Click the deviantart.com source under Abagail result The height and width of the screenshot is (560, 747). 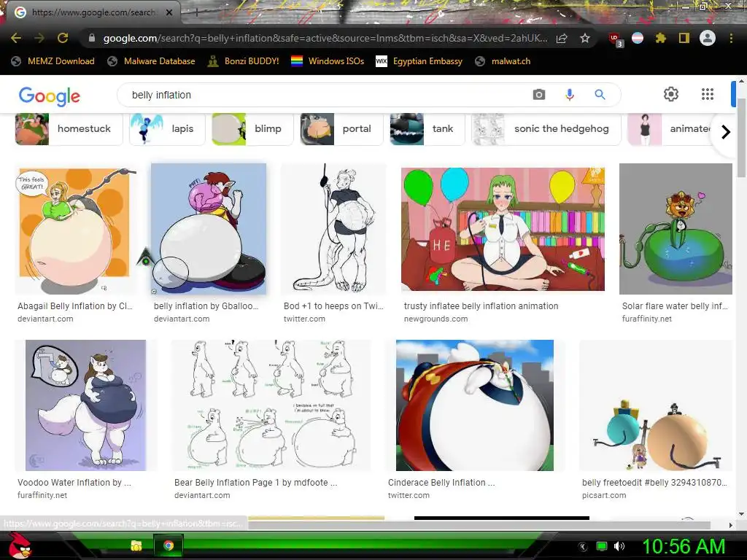45,319
